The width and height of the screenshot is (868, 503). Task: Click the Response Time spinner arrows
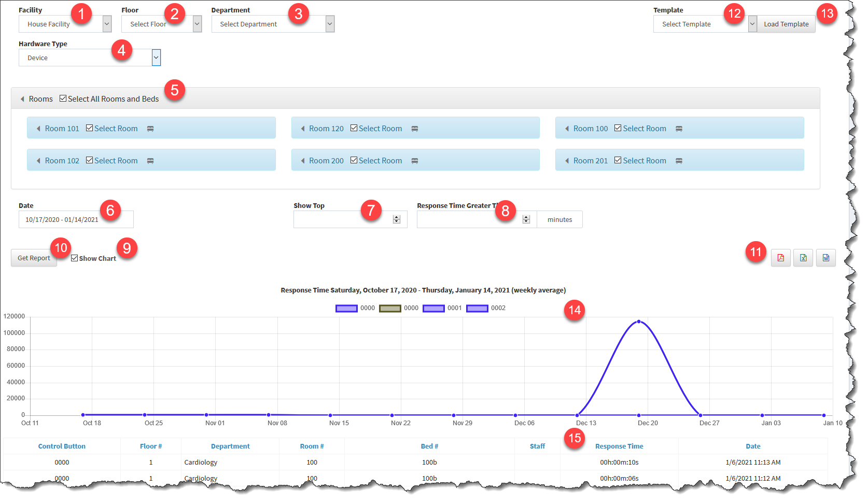526,219
